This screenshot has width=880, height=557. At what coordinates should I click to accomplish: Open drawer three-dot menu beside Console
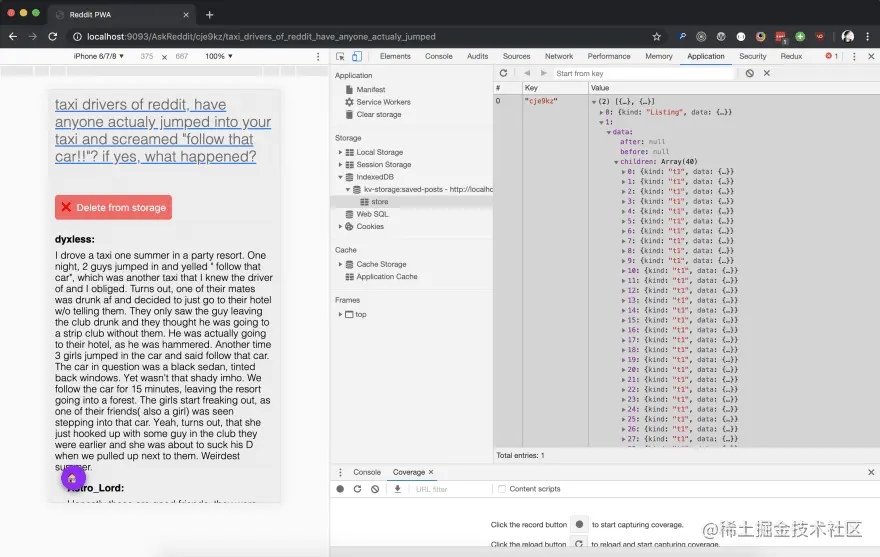340,472
